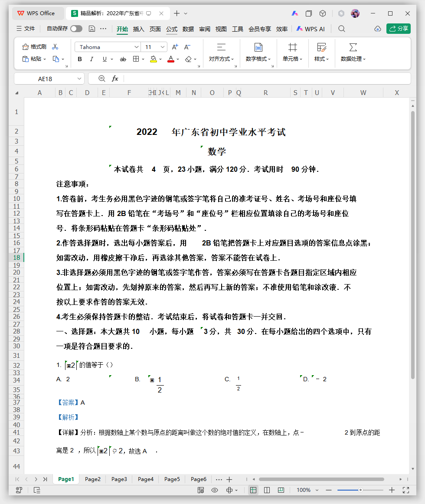This screenshot has width=425, height=504.
Task: Open the Page5 sheet tab
Action: click(172, 479)
